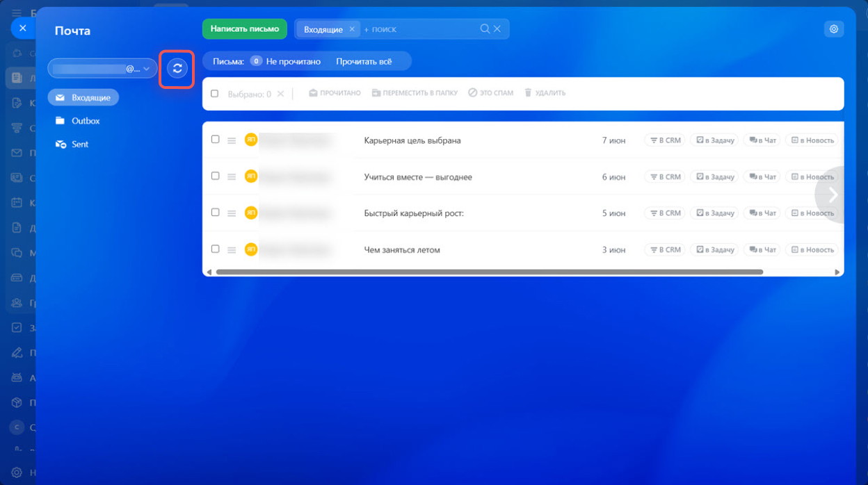Click sender avatar on Учиться вместе row
The width and height of the screenshot is (868, 485).
pos(251,176)
